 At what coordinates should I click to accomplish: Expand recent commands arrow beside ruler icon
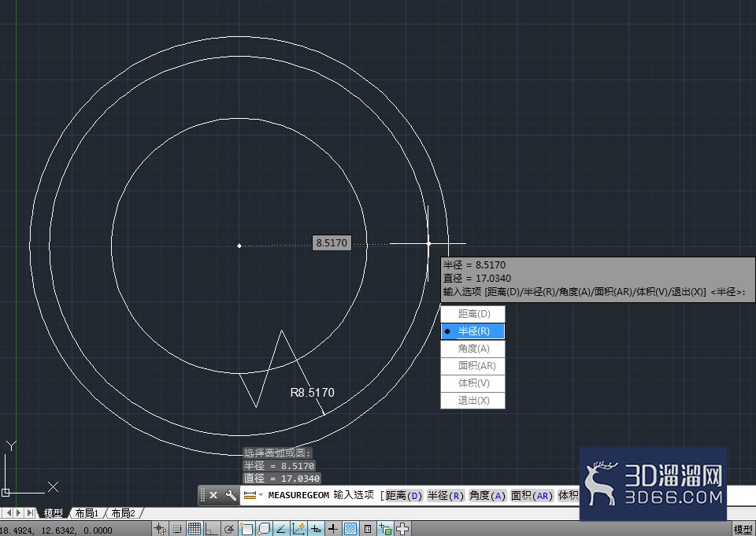coord(261,495)
